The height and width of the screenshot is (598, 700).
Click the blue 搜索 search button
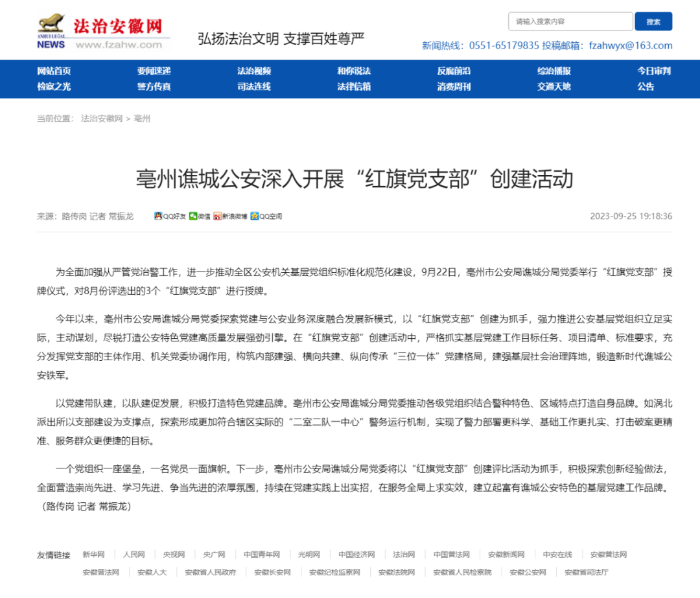point(653,21)
